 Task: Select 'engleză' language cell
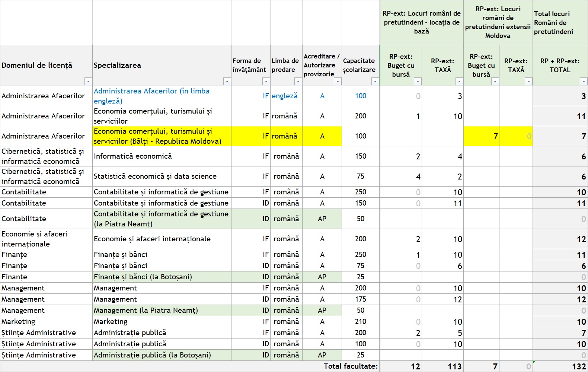coord(286,96)
